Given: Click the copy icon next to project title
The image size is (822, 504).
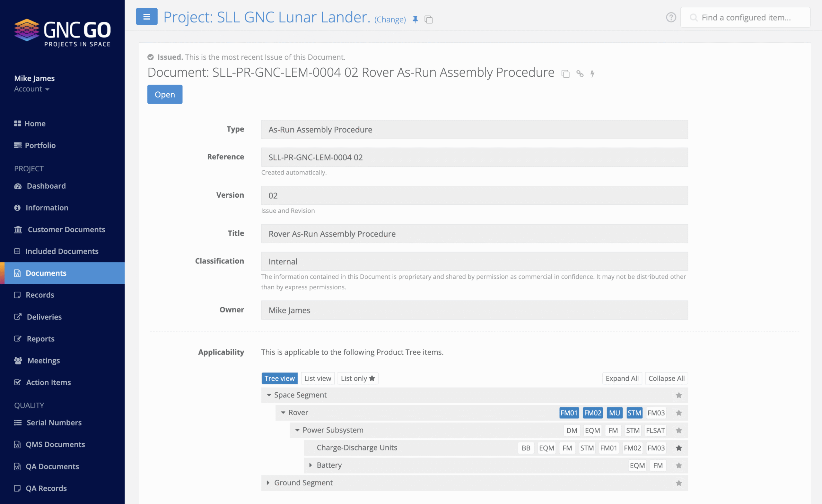Looking at the screenshot, I should click(428, 20).
